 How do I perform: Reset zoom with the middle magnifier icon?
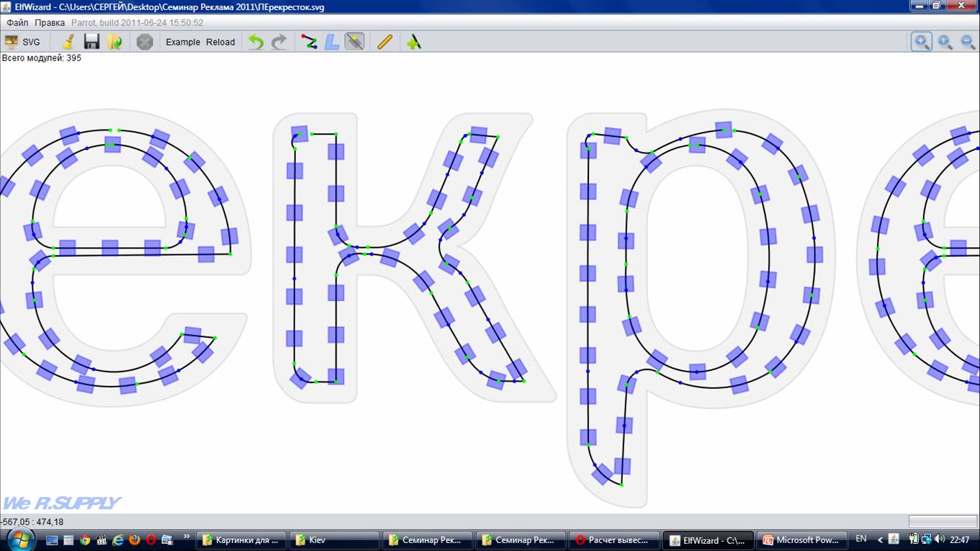click(x=945, y=42)
